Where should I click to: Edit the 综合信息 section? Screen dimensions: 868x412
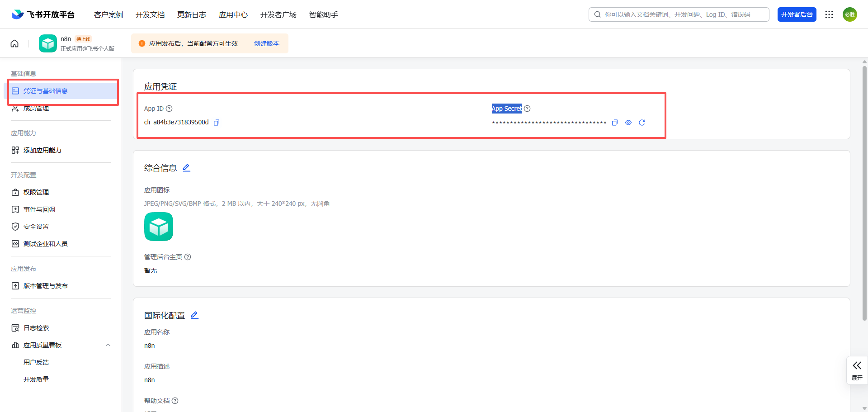pos(186,167)
